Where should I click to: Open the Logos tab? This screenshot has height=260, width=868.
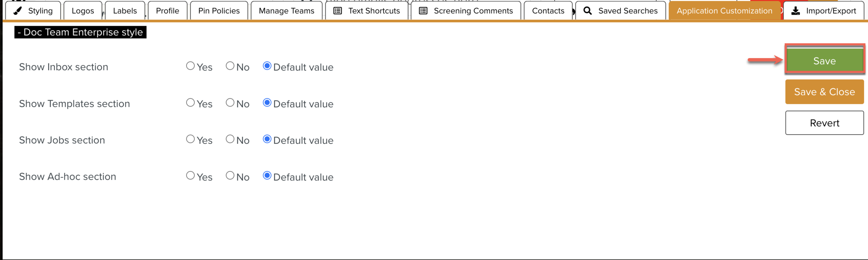tap(83, 11)
